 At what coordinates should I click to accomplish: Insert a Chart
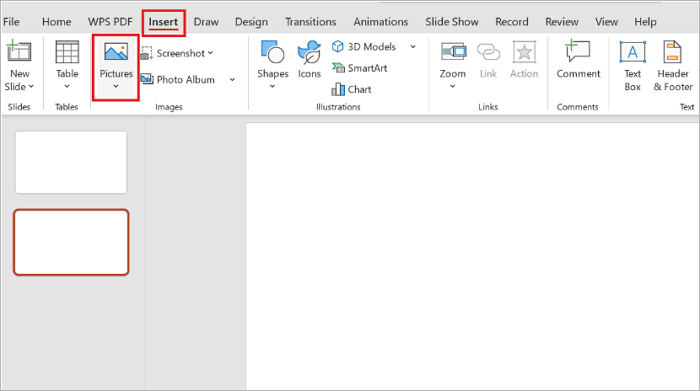[351, 89]
